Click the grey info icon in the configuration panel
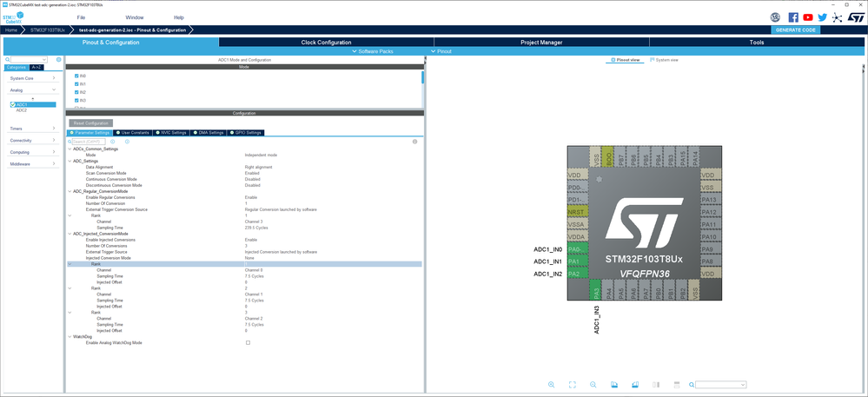 (414, 142)
